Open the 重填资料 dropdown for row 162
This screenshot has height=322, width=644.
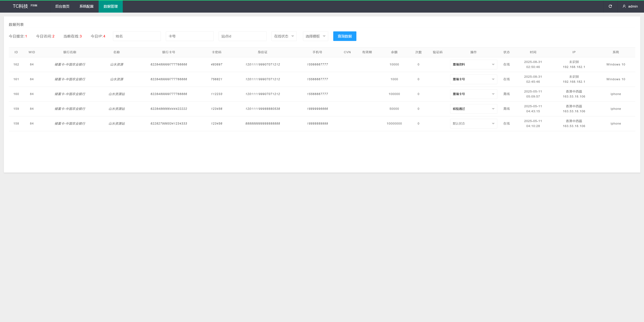[x=473, y=64]
